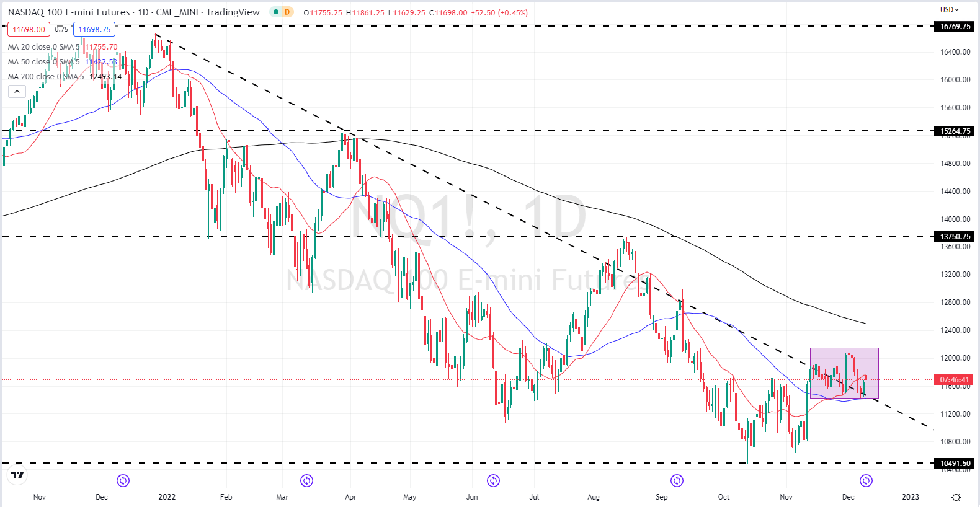Screen dimensions: 980x507
Task: Click the contract rollover marker in mid-September
Action: pos(677,480)
